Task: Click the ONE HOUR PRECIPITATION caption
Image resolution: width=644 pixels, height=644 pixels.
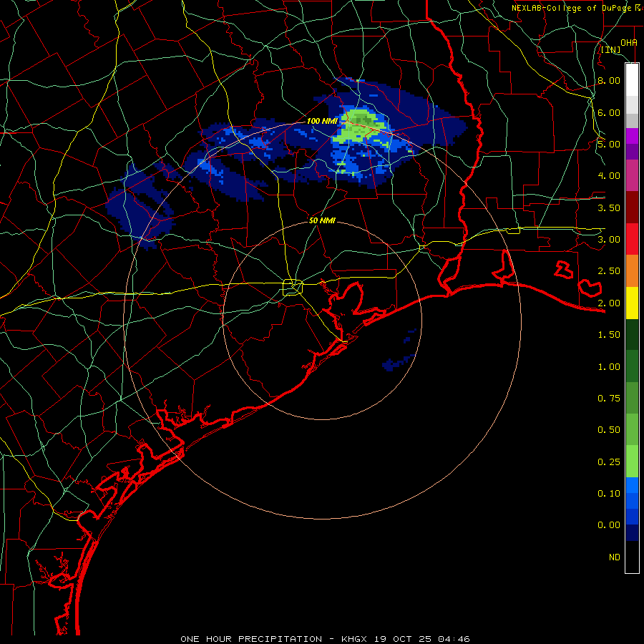Action: [325, 639]
